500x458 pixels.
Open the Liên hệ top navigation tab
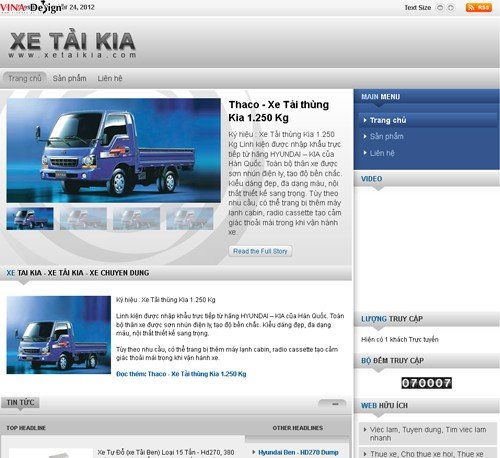(x=110, y=78)
